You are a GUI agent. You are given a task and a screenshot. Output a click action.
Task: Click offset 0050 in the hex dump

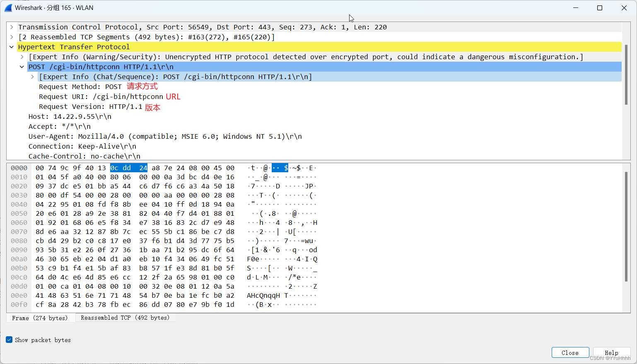pyautogui.click(x=19, y=213)
